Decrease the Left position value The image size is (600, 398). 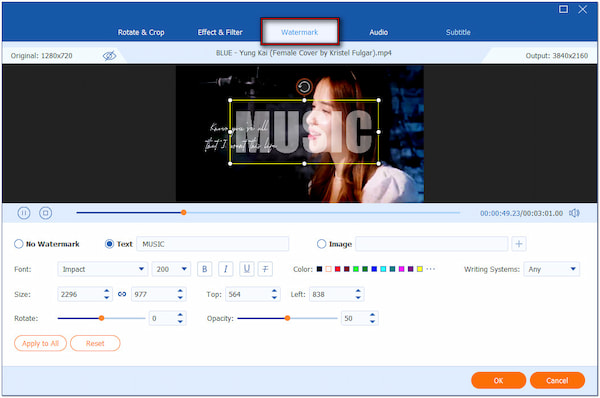(358, 297)
